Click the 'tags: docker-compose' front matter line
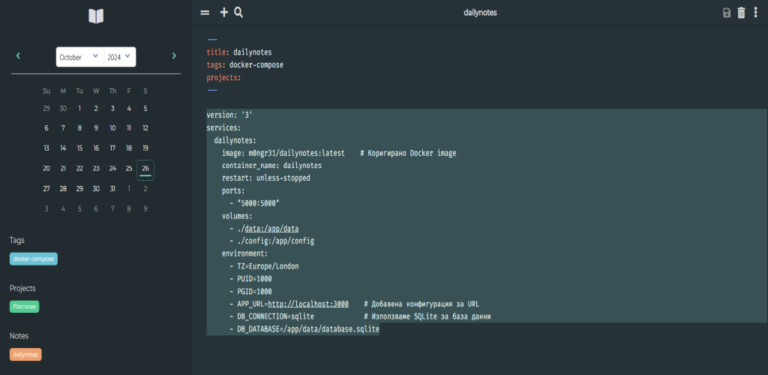Viewport: 768px width, 375px height. (245, 65)
